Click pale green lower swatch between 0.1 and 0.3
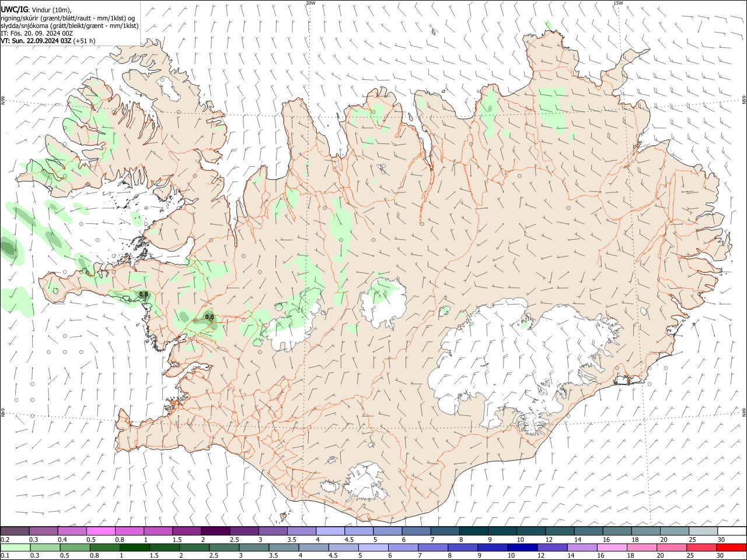The height and width of the screenshot is (560, 747). [15, 547]
